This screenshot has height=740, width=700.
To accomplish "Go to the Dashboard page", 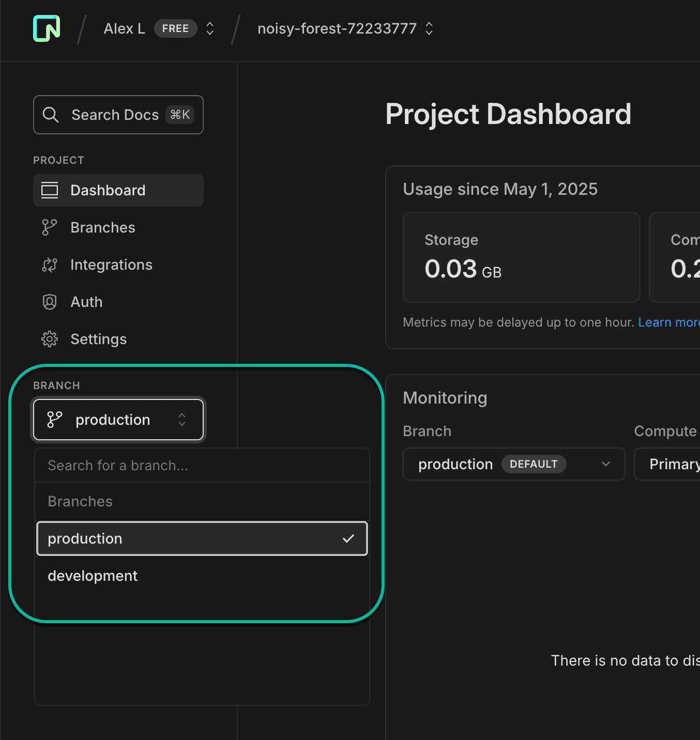I will [x=108, y=190].
